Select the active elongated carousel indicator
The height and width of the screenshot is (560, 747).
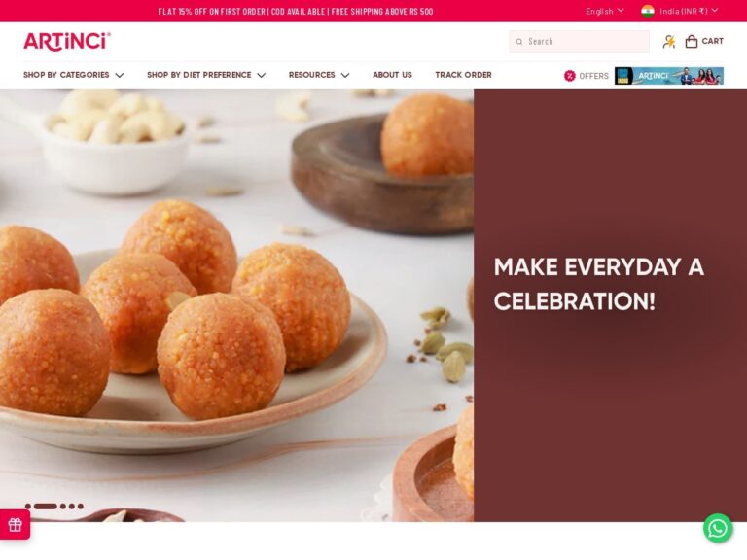click(x=46, y=507)
